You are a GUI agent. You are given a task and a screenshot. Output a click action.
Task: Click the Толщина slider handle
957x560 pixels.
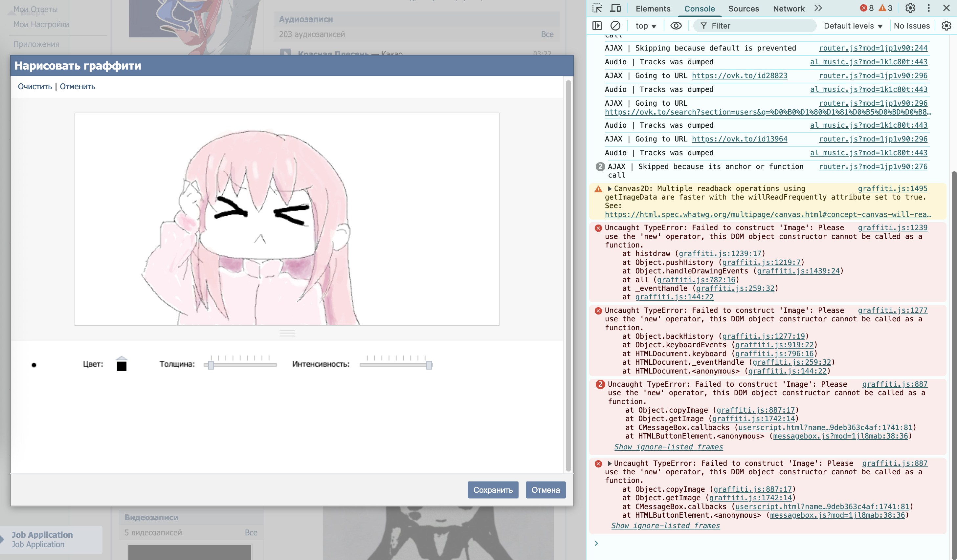211,365
